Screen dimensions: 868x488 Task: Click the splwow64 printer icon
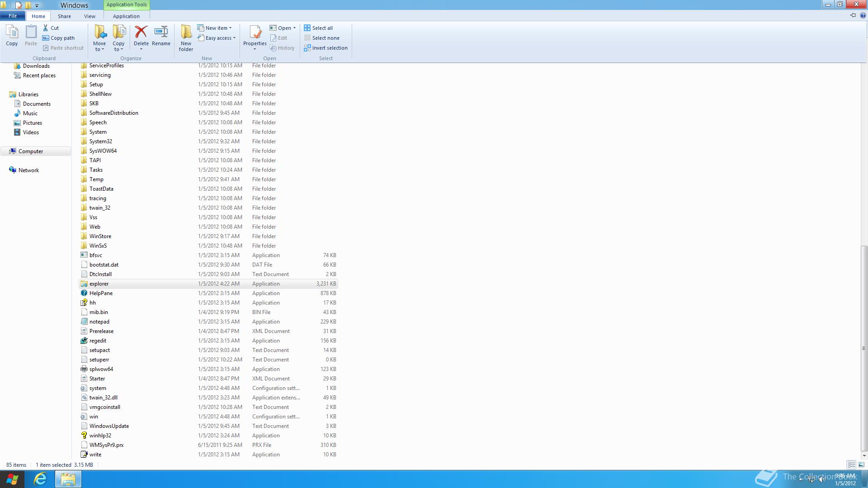(84, 369)
